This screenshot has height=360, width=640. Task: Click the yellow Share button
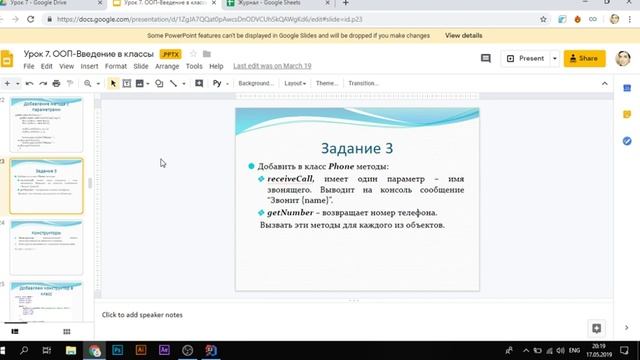(584, 58)
